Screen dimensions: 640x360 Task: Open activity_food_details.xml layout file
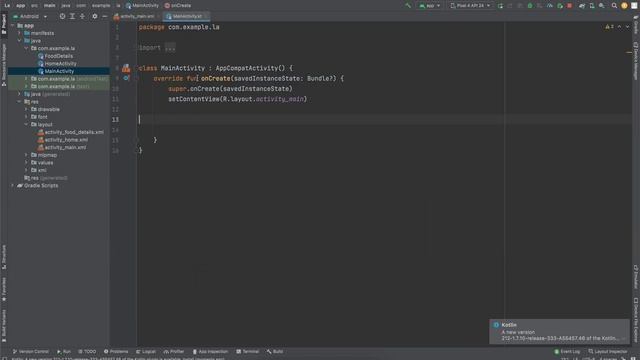pos(70,132)
